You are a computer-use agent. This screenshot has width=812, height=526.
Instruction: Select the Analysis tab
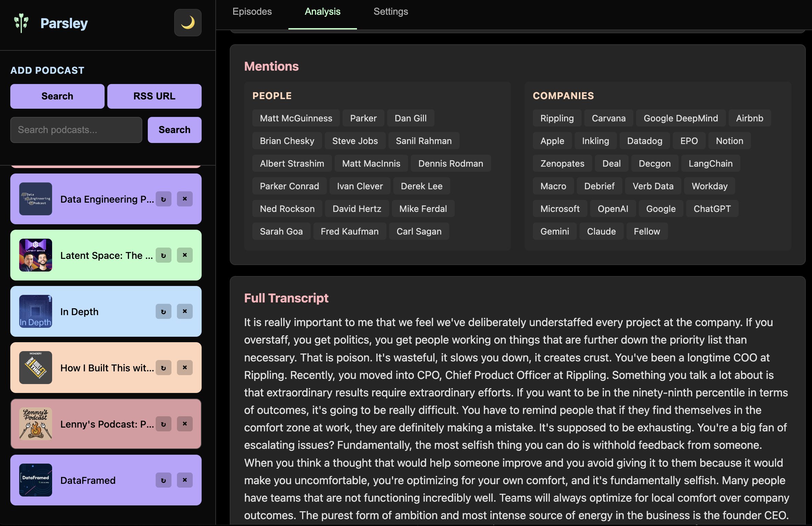point(322,11)
